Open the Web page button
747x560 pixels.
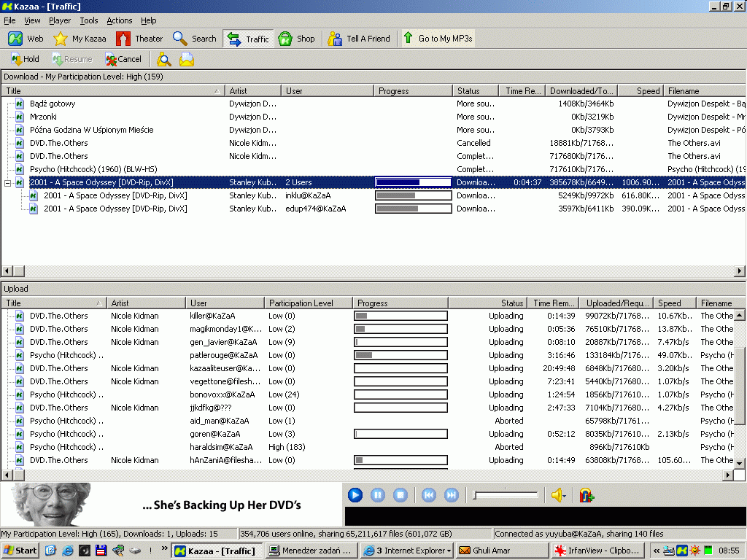(x=26, y=39)
